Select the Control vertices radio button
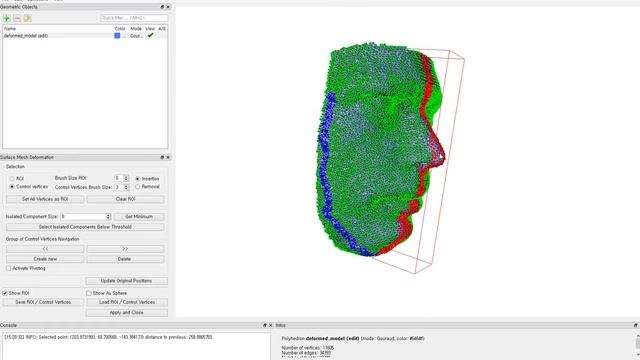Viewport: 640px width, 360px height. (12, 187)
